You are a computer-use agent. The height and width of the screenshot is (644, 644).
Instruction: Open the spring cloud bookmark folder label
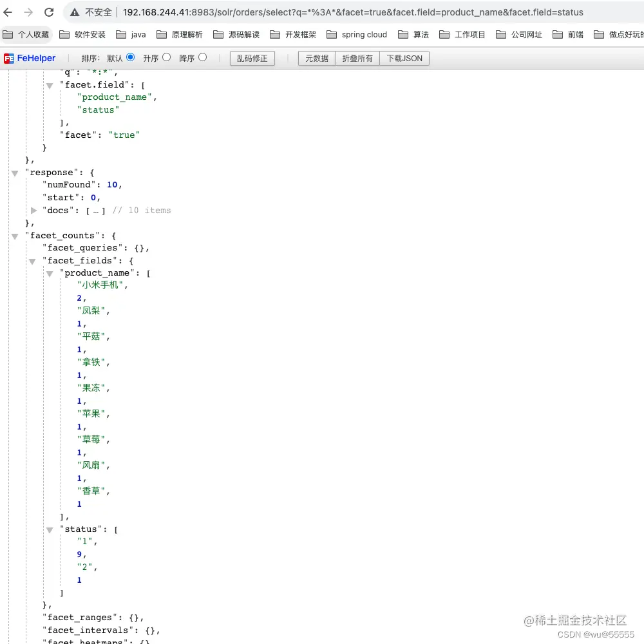pos(365,35)
